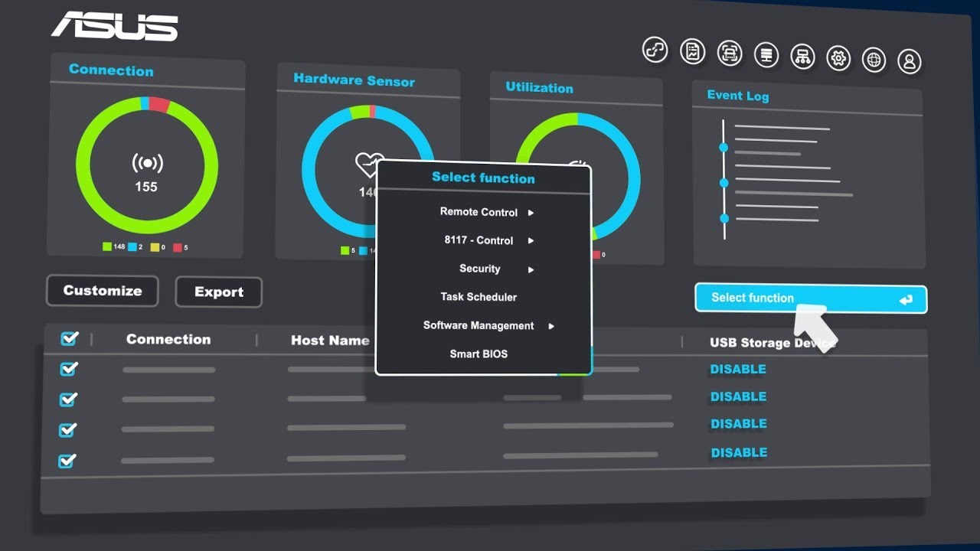Click the Utilization panel title
980x551 pixels.
point(539,87)
